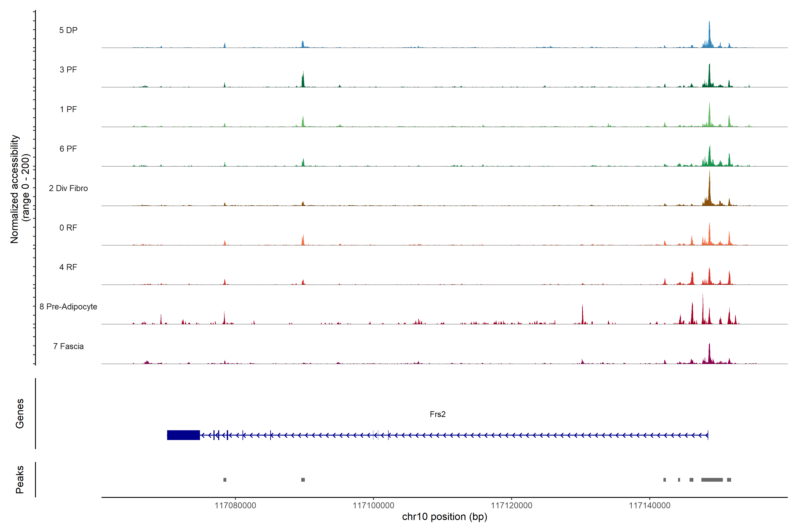Click the 0 RF track label
The image size is (798, 532).
click(x=68, y=228)
